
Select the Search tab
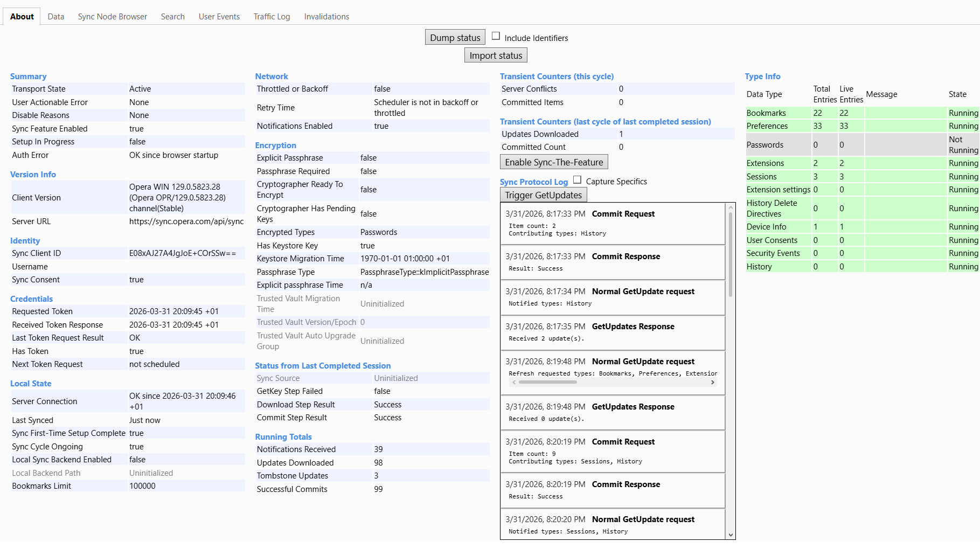[172, 17]
